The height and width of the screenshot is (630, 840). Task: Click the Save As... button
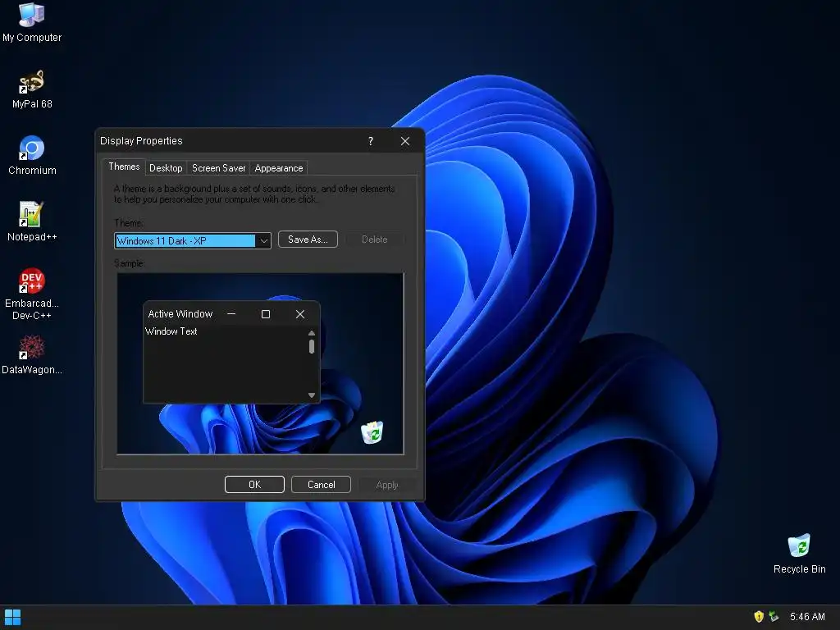pos(308,240)
